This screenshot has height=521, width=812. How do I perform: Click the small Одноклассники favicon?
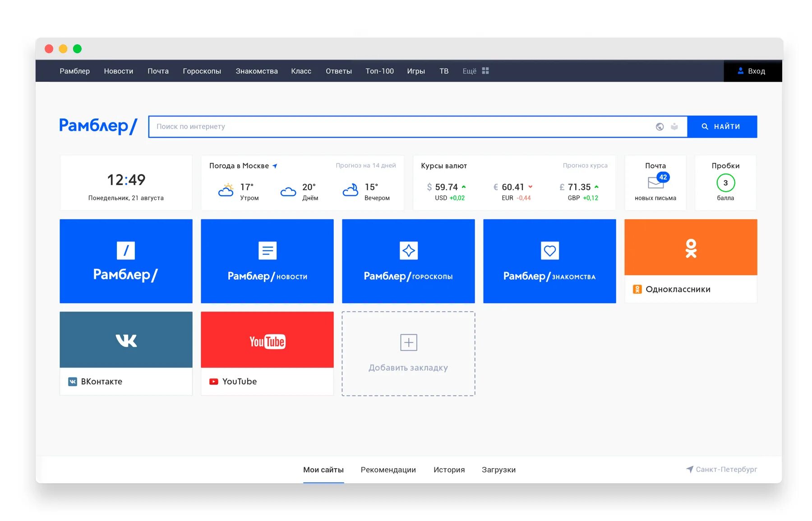point(637,289)
